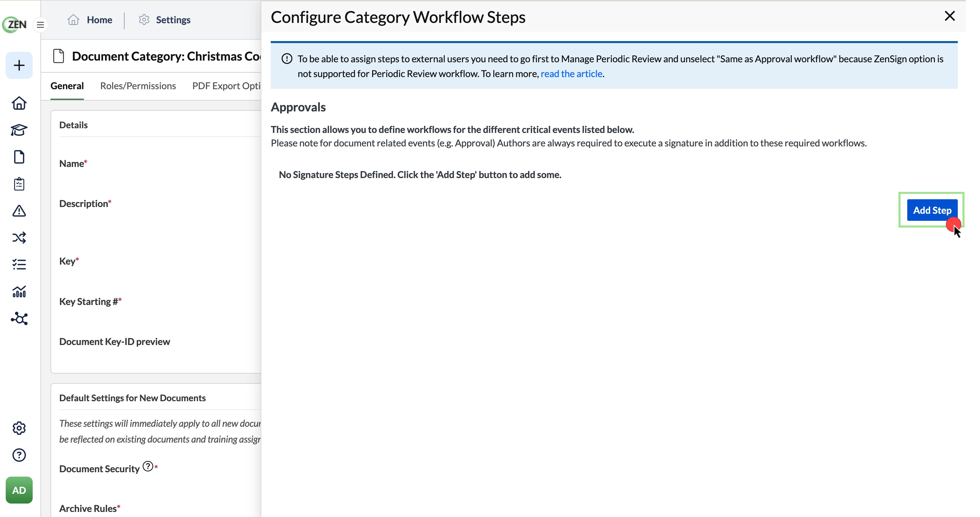Open the Documents page icon in sidebar
980x517 pixels.
click(19, 157)
